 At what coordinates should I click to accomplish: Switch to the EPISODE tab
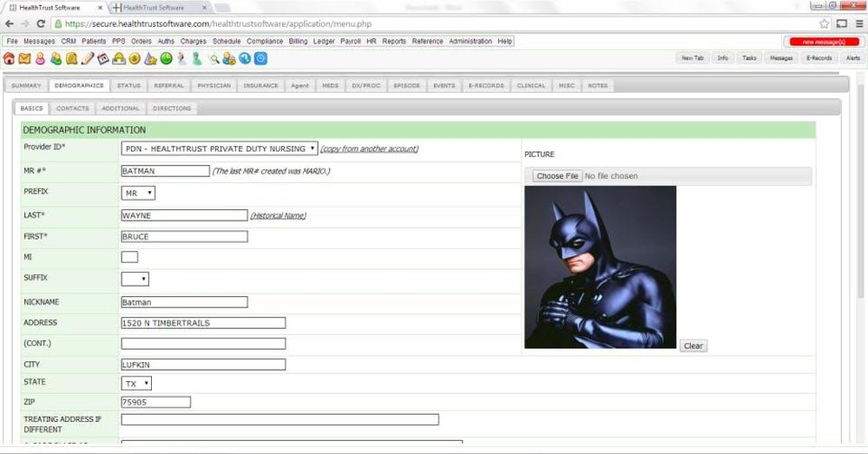pos(406,86)
